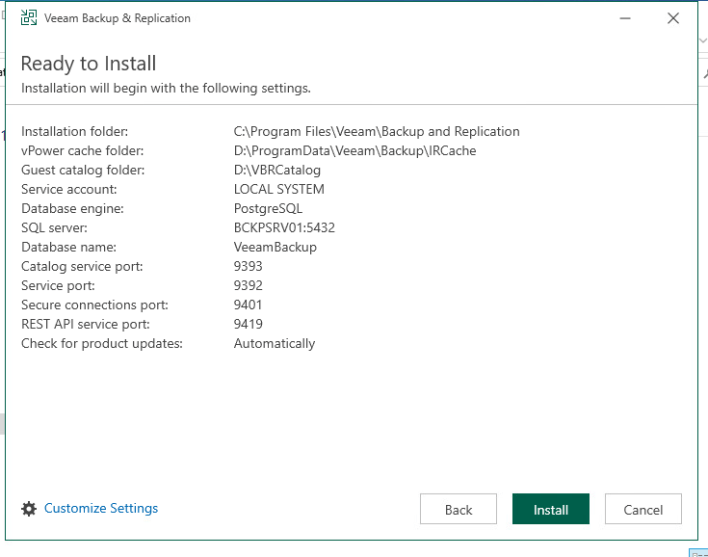Cancel the installation wizard
708x557 pixels.
click(x=643, y=509)
